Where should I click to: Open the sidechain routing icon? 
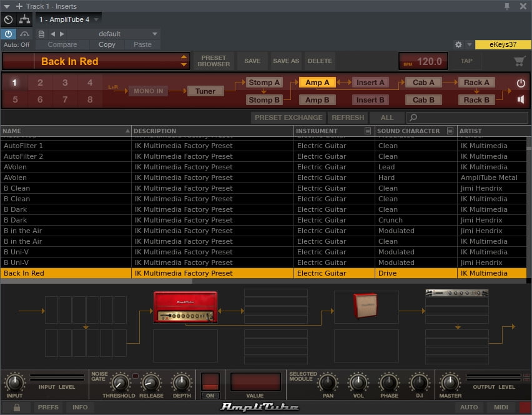(x=24, y=20)
